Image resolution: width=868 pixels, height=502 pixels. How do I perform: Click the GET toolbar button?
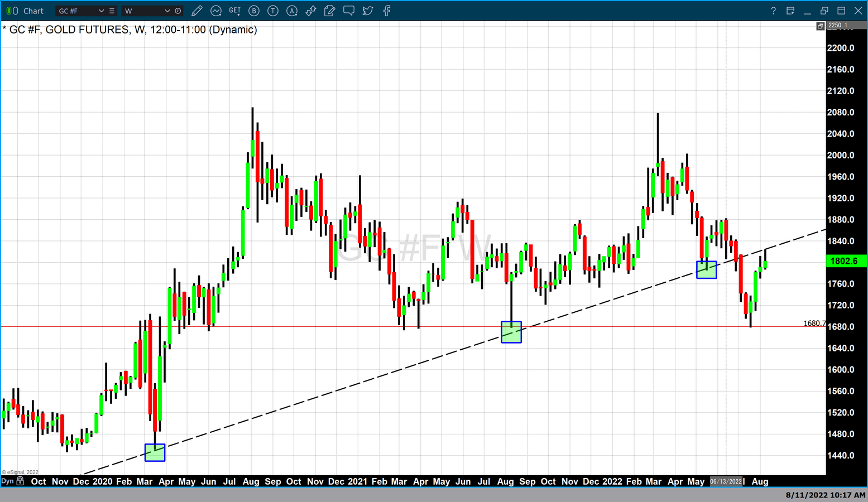235,11
